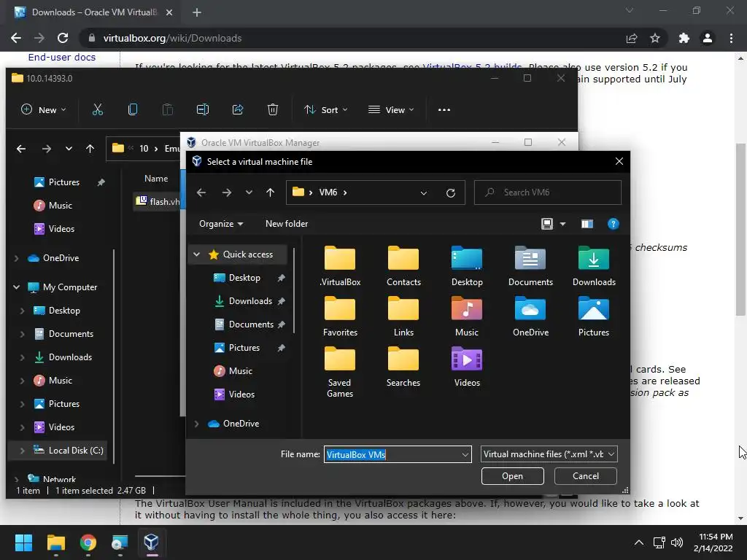The width and height of the screenshot is (747, 560).
Task: Open the Contacts folder
Action: coord(403,266)
